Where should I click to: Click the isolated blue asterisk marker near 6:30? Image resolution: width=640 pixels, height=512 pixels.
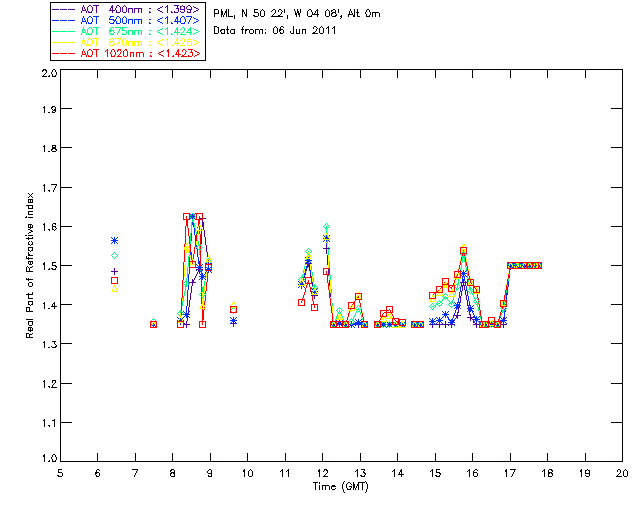115,240
